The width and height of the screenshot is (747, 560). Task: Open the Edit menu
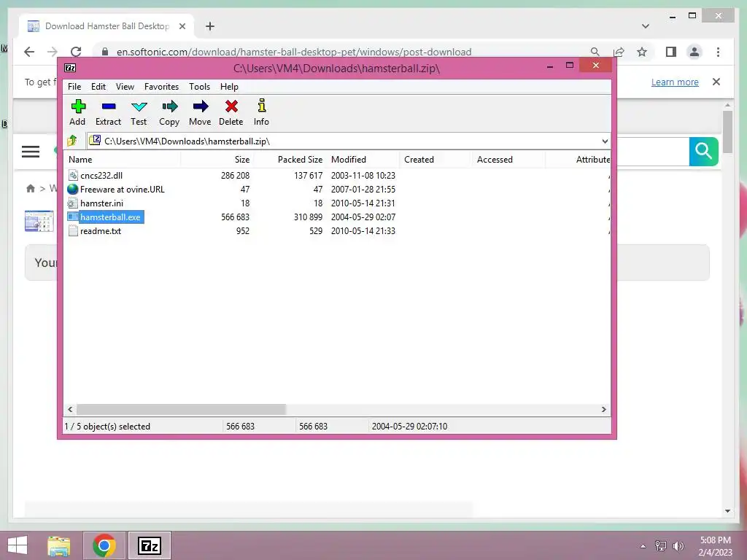tap(98, 87)
